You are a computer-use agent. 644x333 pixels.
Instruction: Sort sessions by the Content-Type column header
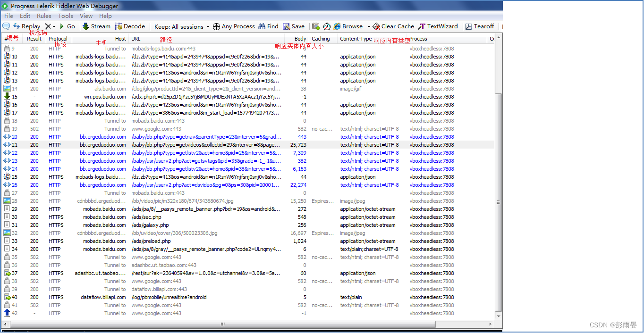(373, 39)
